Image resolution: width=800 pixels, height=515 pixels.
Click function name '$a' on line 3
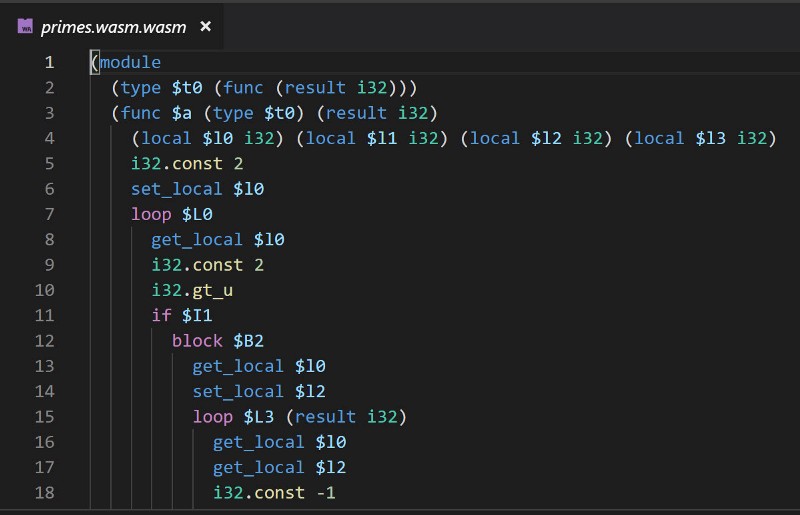[x=182, y=113]
